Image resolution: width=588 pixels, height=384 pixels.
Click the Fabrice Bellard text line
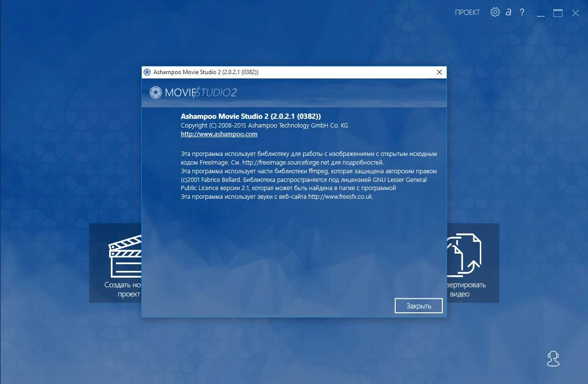coord(303,179)
